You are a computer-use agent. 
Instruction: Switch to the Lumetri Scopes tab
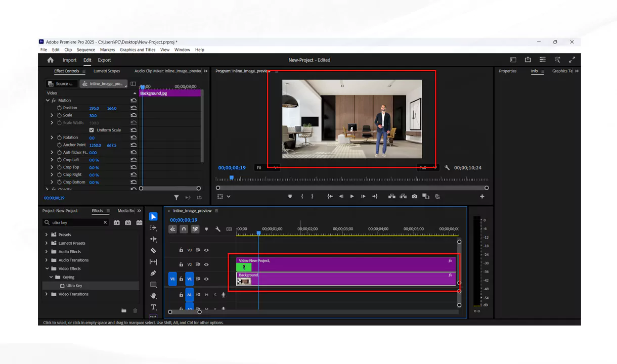pos(107,71)
